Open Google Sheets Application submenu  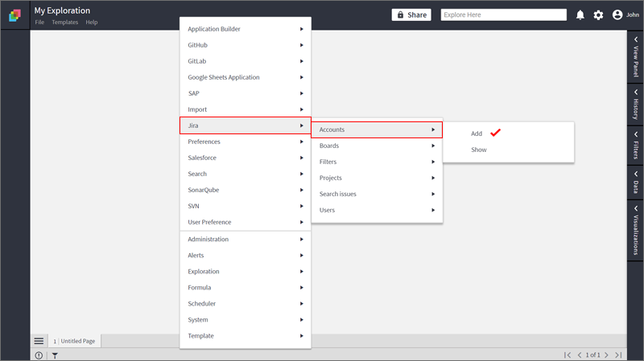tap(246, 77)
